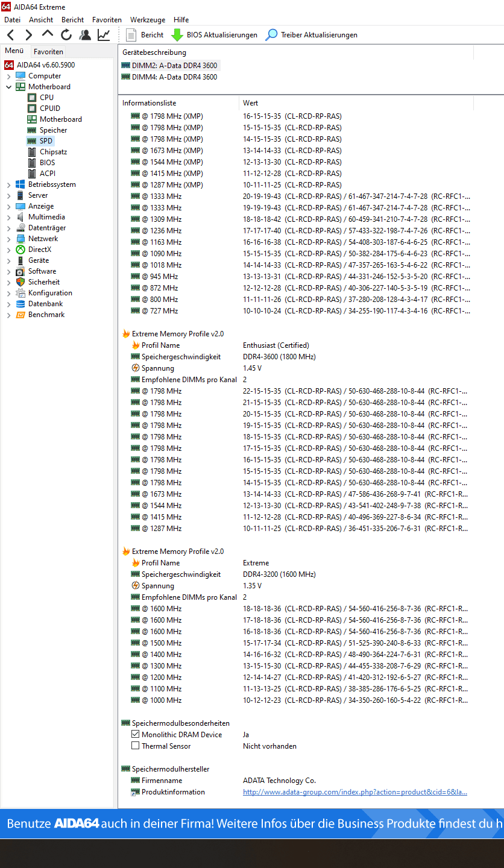This screenshot has width=504, height=868.
Task: Open the Werkzeuge menu
Action: [148, 20]
